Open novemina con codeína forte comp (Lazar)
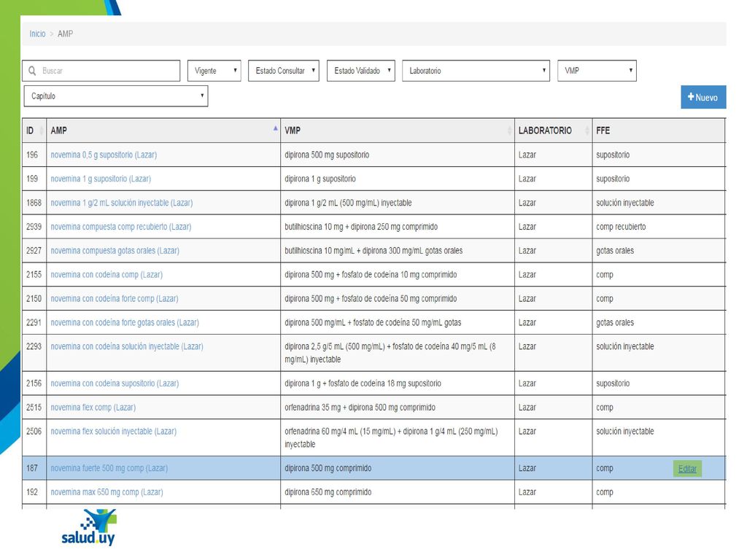 point(115,298)
